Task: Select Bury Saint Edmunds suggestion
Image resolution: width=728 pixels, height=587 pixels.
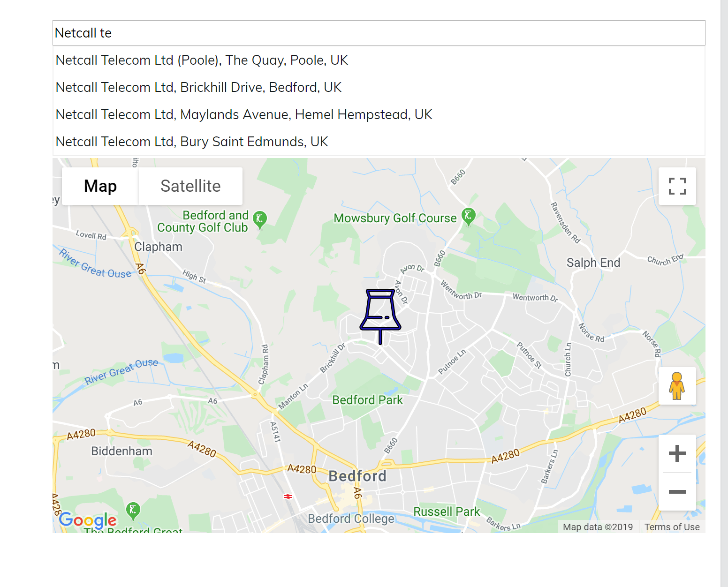Action: click(x=192, y=142)
